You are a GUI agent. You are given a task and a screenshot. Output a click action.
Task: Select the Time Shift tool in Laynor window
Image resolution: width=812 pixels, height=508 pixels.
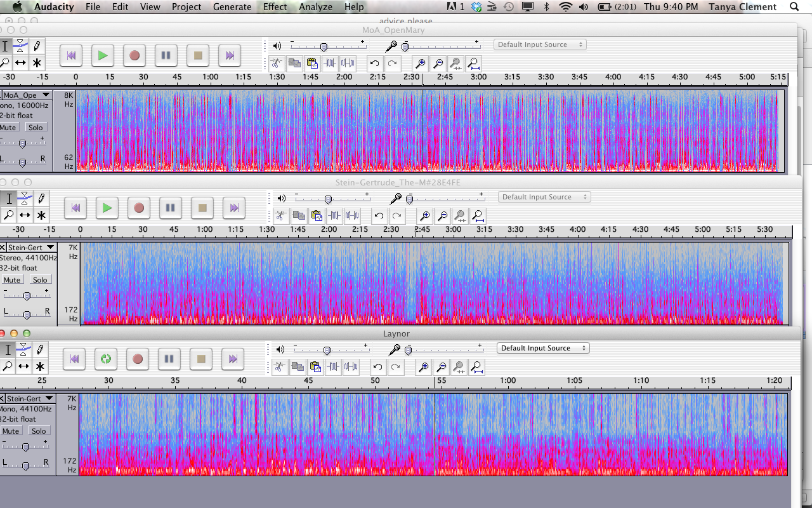pyautogui.click(x=23, y=366)
